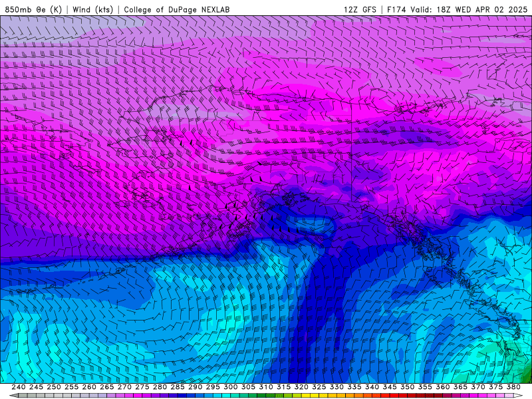Screen dimensions: 532x399
Task: Click the 375 value on the color scale
Action: (495, 387)
